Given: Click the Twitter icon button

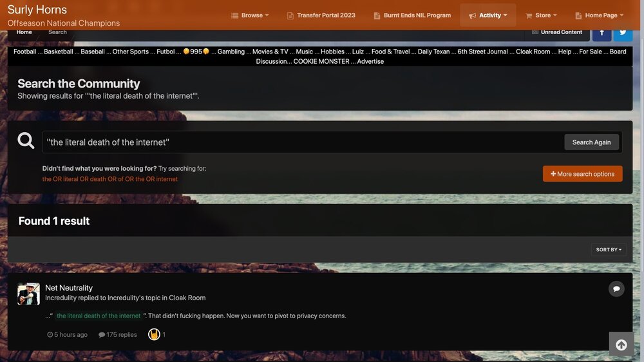Looking at the screenshot, I should click(622, 32).
